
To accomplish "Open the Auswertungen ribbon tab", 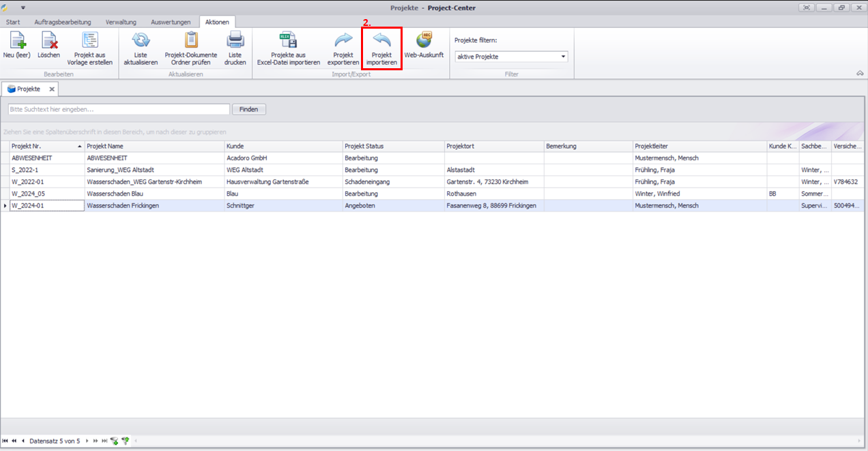I will point(171,22).
